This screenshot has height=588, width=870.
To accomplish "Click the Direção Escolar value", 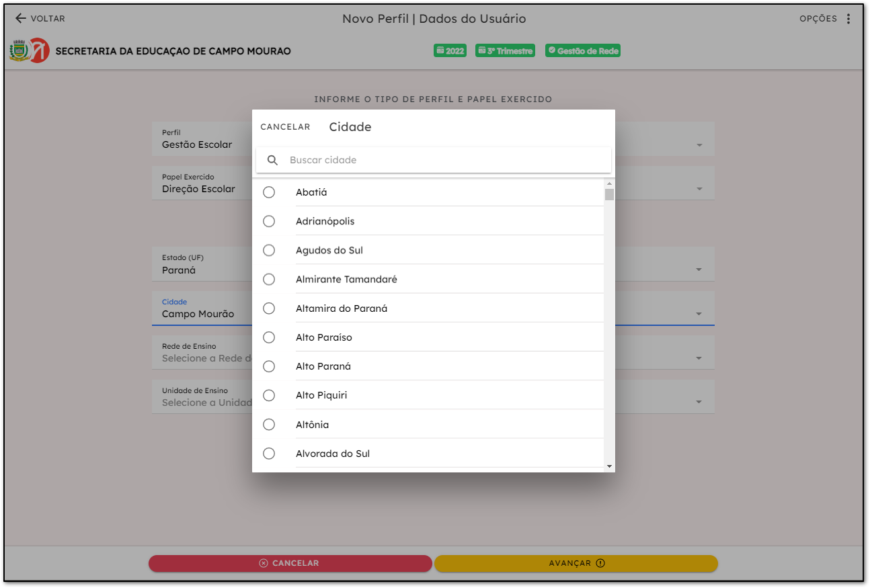I will pos(198,189).
